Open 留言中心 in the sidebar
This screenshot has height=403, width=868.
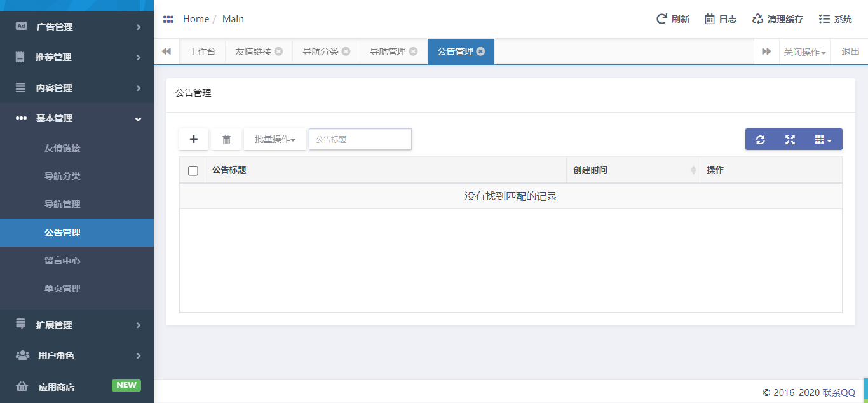point(62,261)
